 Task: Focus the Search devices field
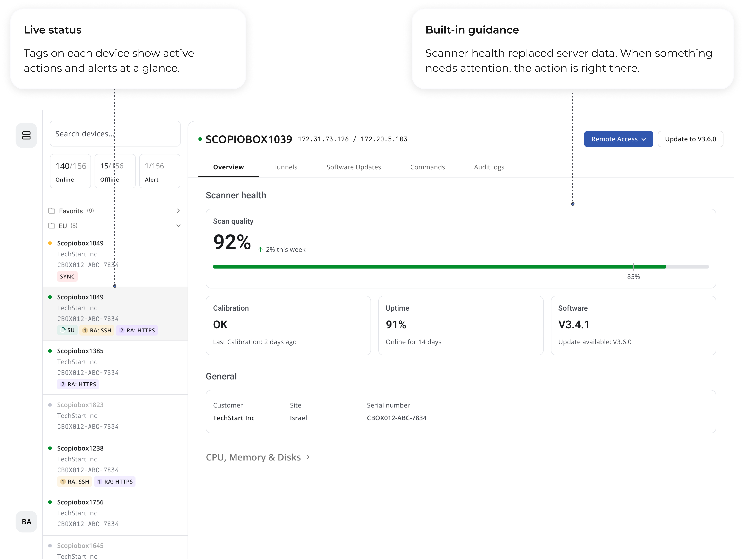[x=115, y=134]
